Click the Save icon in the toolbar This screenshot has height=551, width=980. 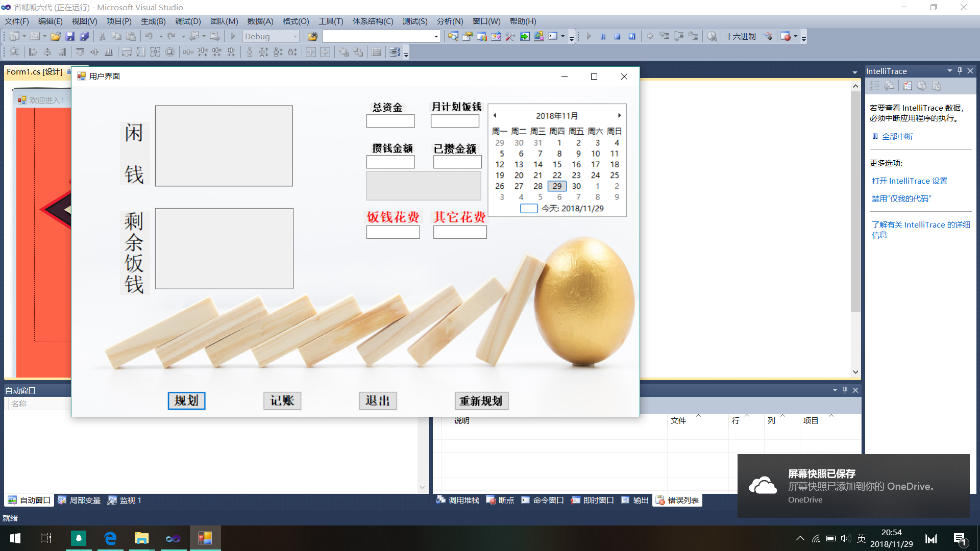[x=70, y=36]
